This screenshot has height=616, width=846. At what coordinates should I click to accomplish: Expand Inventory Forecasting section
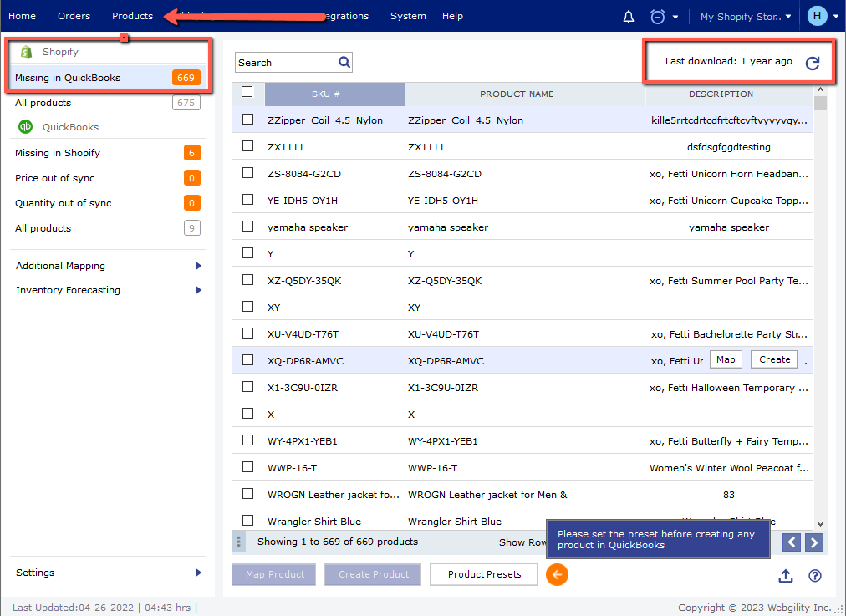pos(199,290)
